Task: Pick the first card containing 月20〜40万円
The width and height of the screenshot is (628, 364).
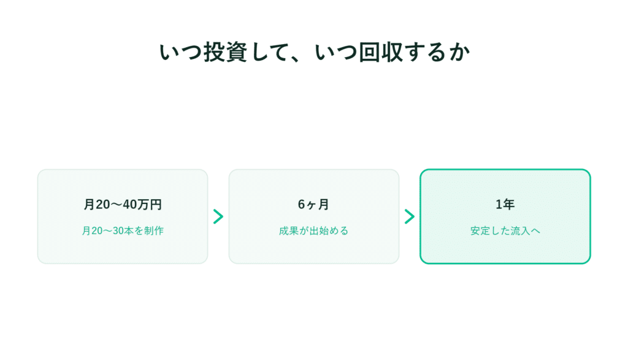Action: coord(123,216)
